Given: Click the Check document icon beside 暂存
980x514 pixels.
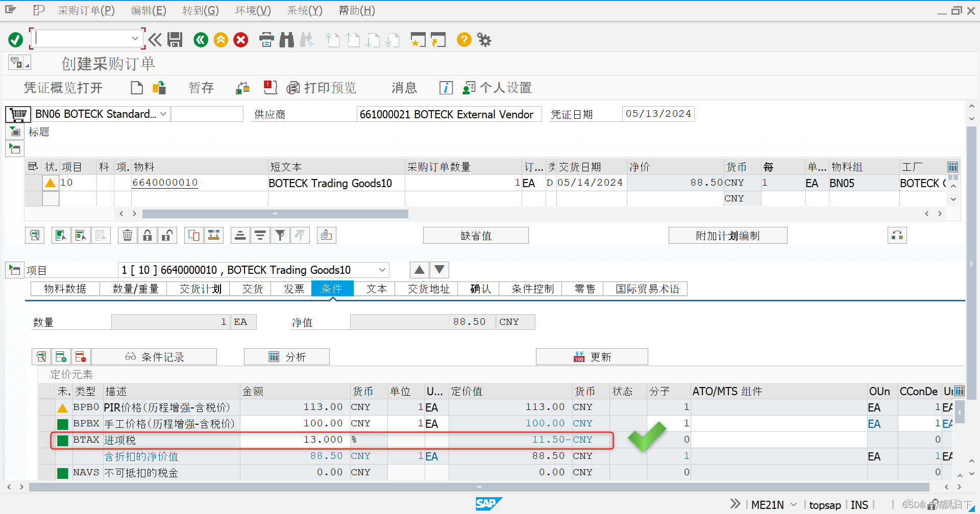Looking at the screenshot, I should [x=242, y=88].
